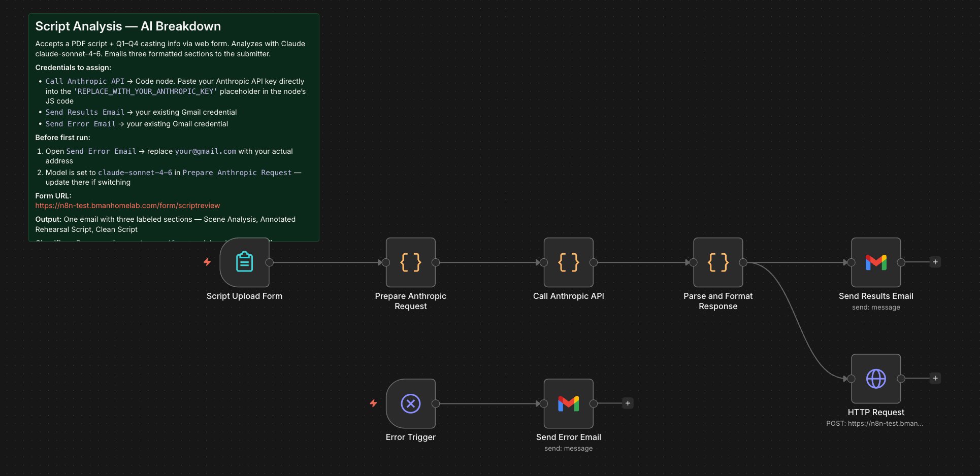Click the Parse and Format Response label
The width and height of the screenshot is (980, 476).
[718, 301]
